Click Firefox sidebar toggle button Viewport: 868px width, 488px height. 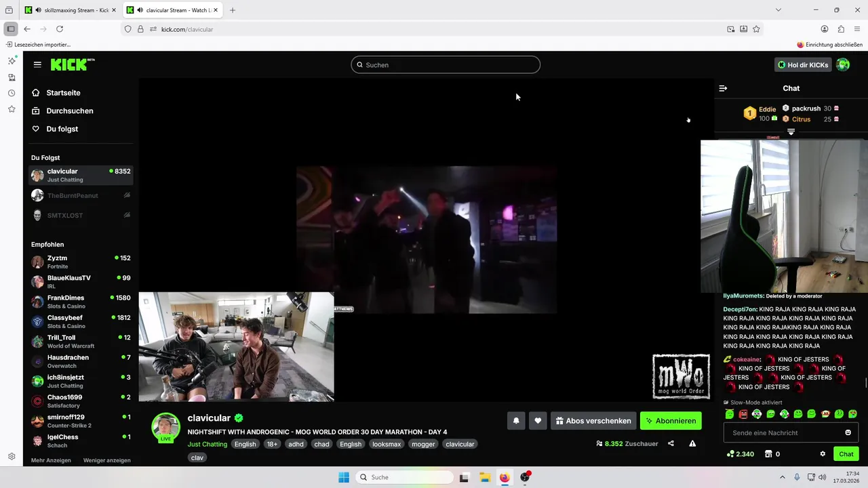point(10,29)
